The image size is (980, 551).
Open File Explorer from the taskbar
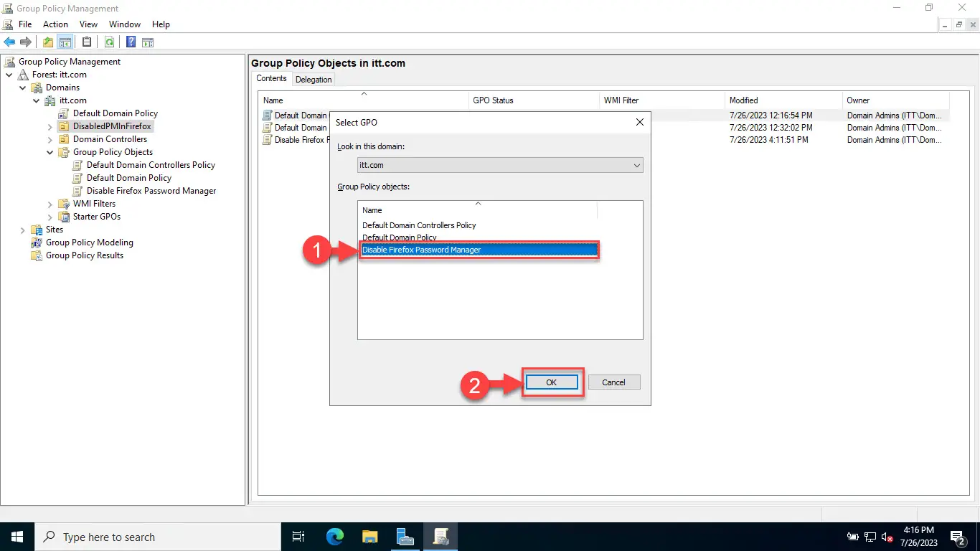click(369, 537)
